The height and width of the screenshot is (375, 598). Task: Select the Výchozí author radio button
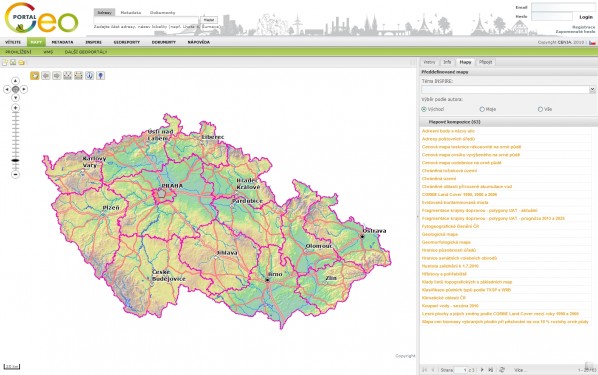(424, 109)
